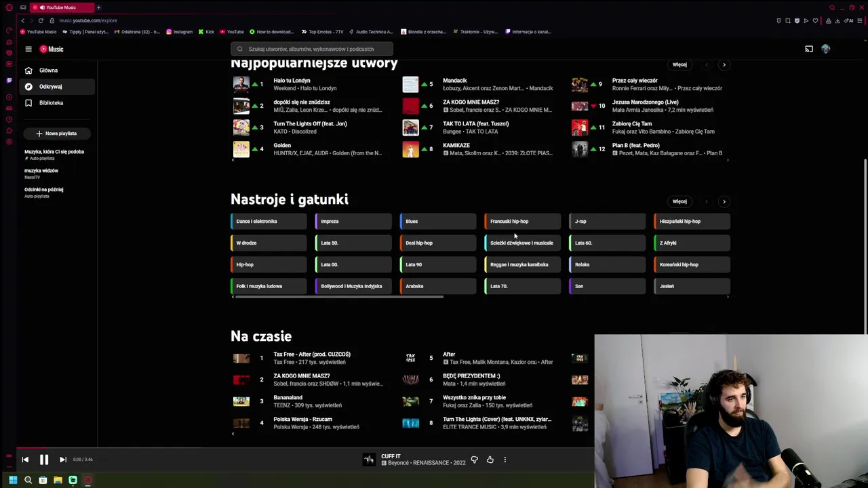Select Francuski hip-hop genre
Viewport: 868px width, 488px height.
point(523,222)
